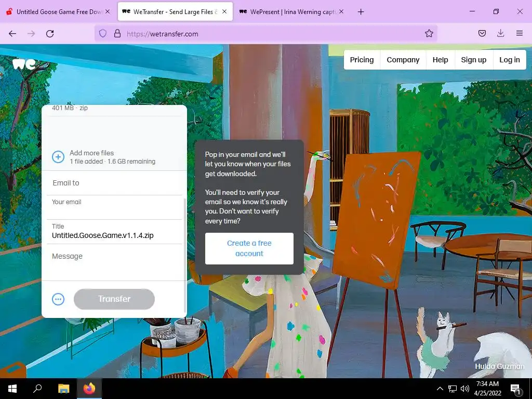Click the Firefox taskbar icon
532x399 pixels.
click(x=89, y=389)
